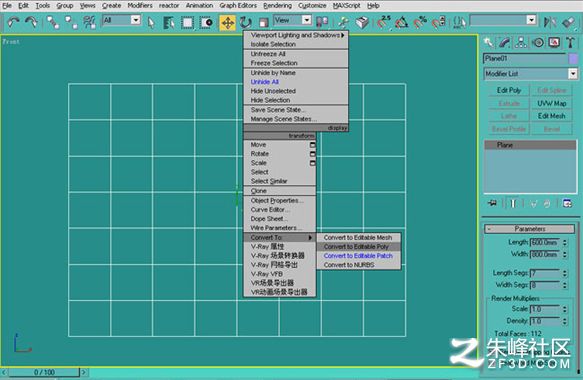Open Rotate transform settings box
583x380 pixels.
(313, 154)
